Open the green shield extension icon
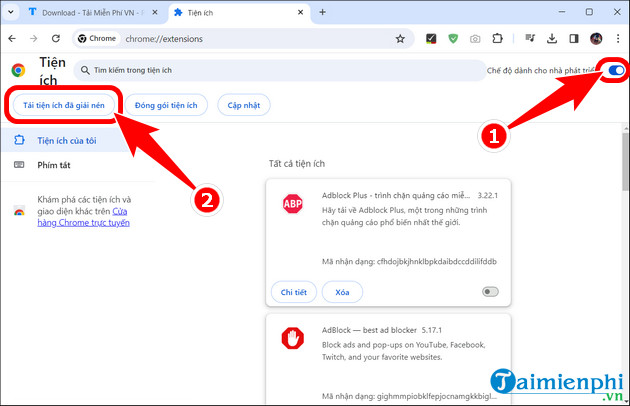Image resolution: width=630 pixels, height=406 pixels. (x=452, y=39)
